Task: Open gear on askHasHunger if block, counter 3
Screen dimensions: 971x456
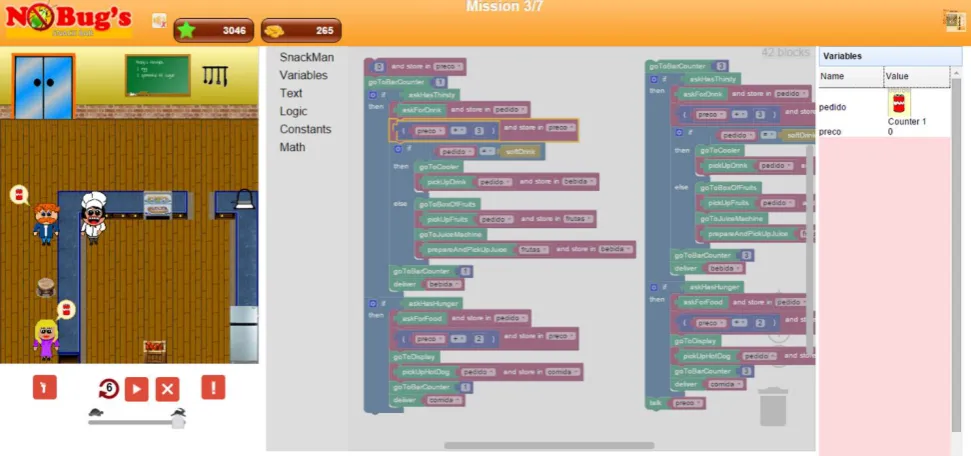Action: pyautogui.click(x=653, y=287)
